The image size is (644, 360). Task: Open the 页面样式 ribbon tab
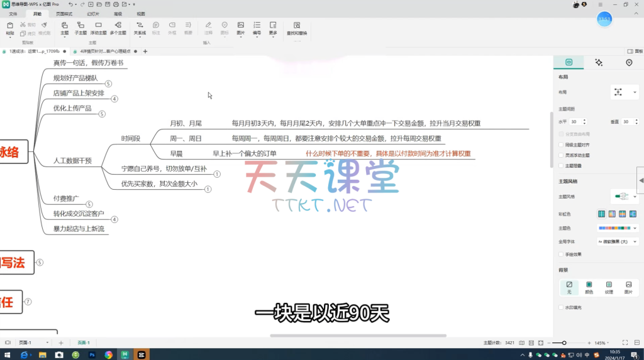click(x=64, y=13)
